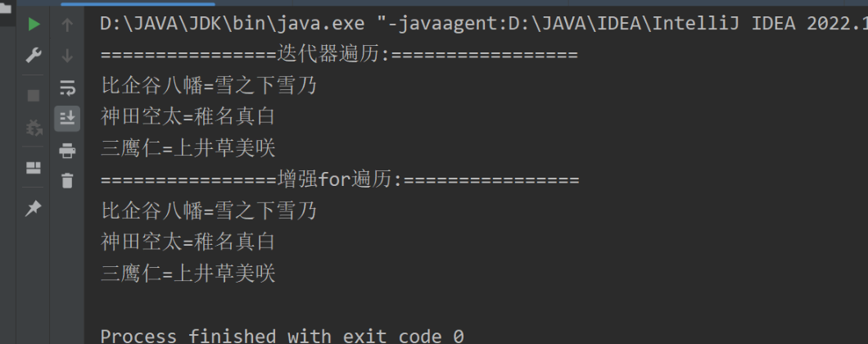Click first 神田空太=稚名真白 output line
This screenshot has height=344, width=868.
[x=188, y=117]
